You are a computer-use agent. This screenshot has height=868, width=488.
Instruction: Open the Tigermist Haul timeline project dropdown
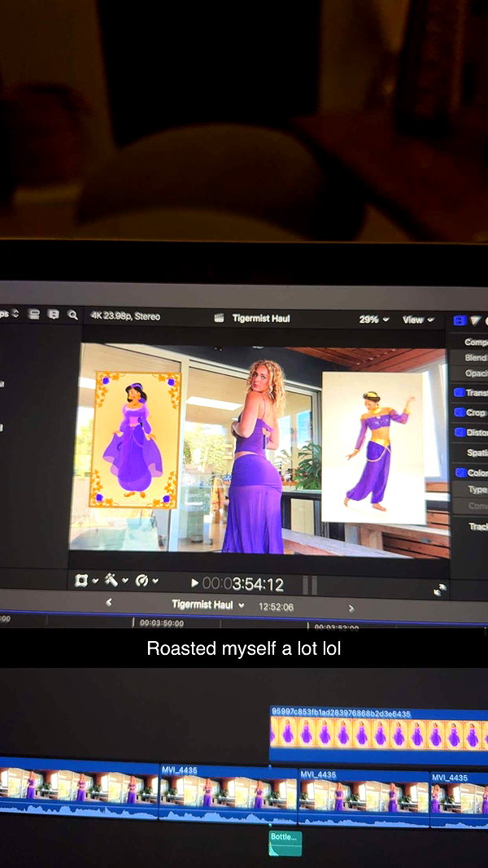click(x=208, y=604)
